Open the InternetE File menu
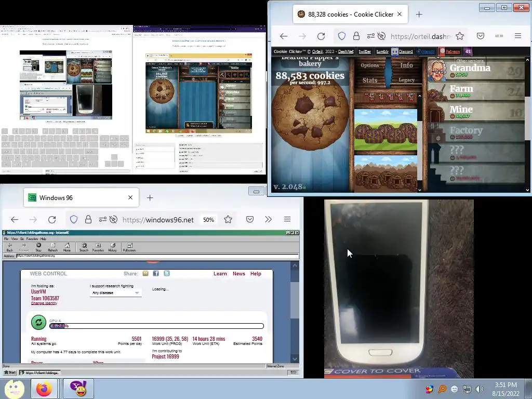This screenshot has height=399, width=532. pyautogui.click(x=6, y=239)
